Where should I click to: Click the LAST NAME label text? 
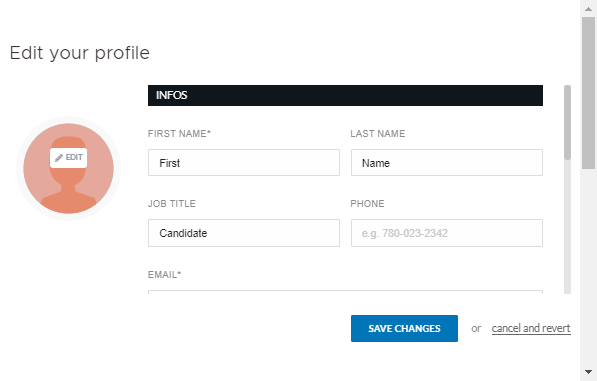378,134
